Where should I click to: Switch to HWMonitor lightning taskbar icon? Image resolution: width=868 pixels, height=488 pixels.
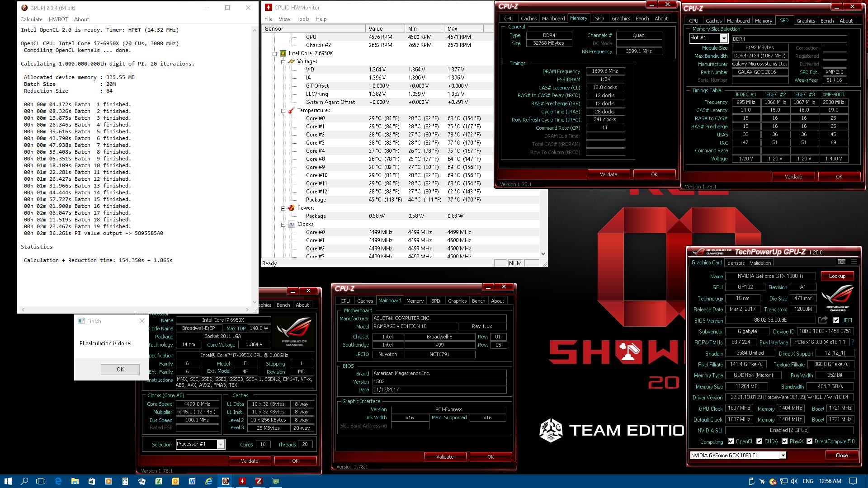(242, 481)
